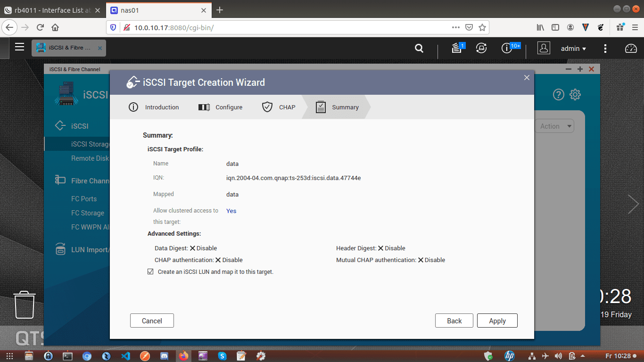Go to the Configure wizard step

click(x=220, y=107)
